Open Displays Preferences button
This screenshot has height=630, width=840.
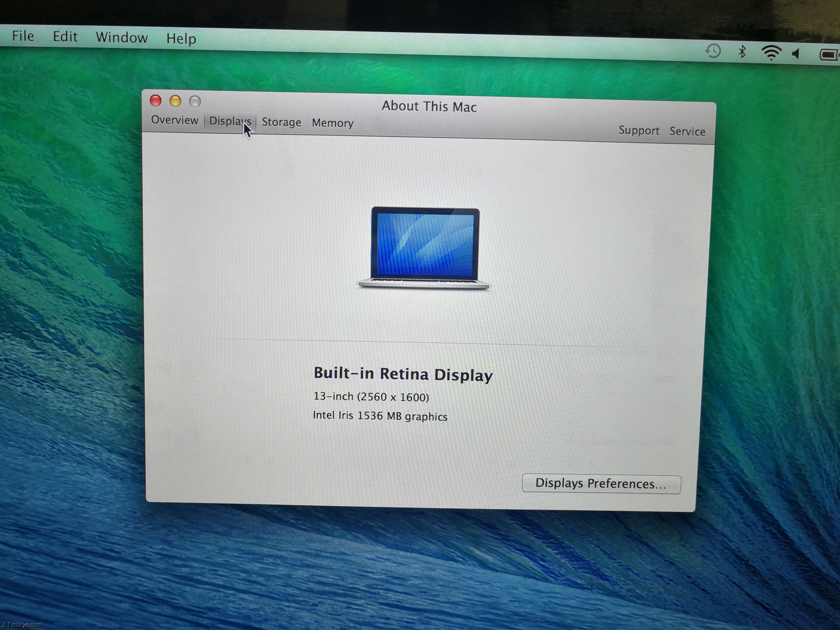(601, 484)
